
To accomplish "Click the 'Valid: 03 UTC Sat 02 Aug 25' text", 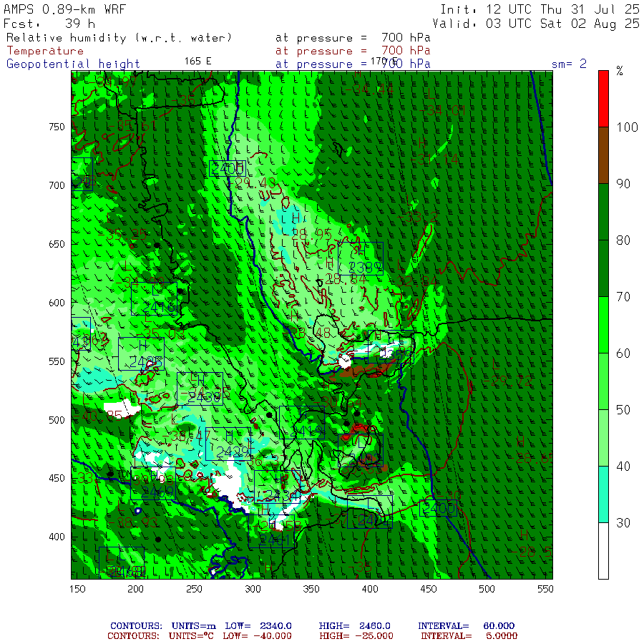I will pos(536,24).
